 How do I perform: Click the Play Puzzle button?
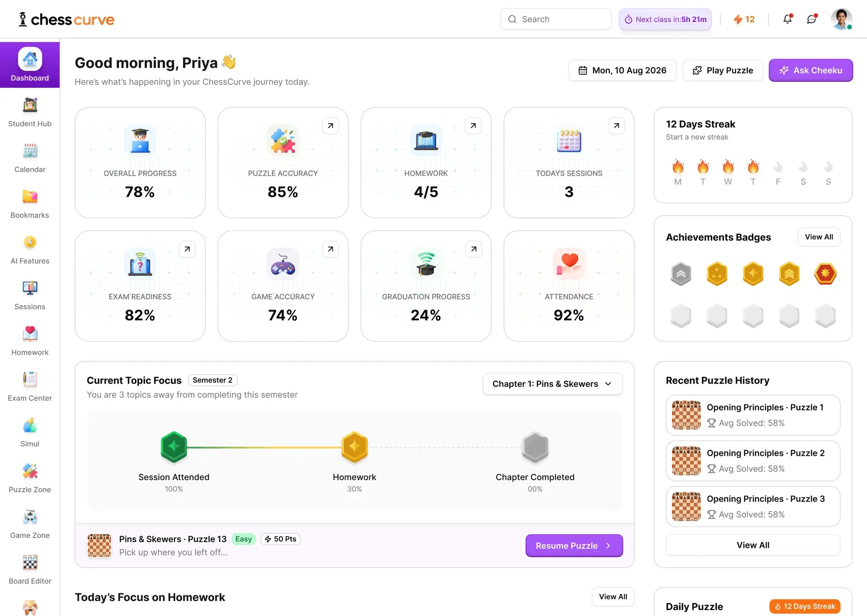click(x=723, y=70)
